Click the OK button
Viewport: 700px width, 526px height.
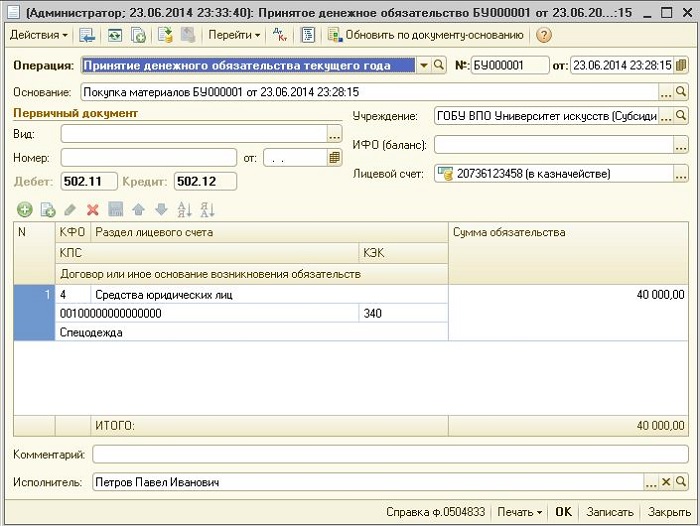point(563,512)
